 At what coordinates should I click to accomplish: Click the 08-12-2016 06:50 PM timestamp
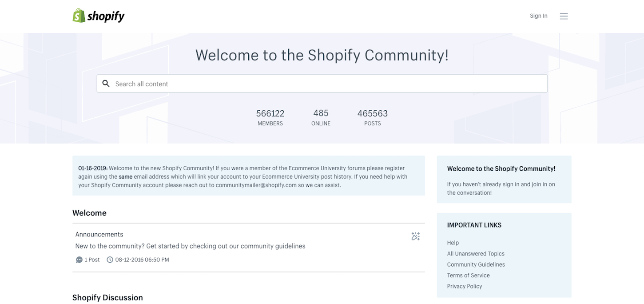pyautogui.click(x=142, y=260)
